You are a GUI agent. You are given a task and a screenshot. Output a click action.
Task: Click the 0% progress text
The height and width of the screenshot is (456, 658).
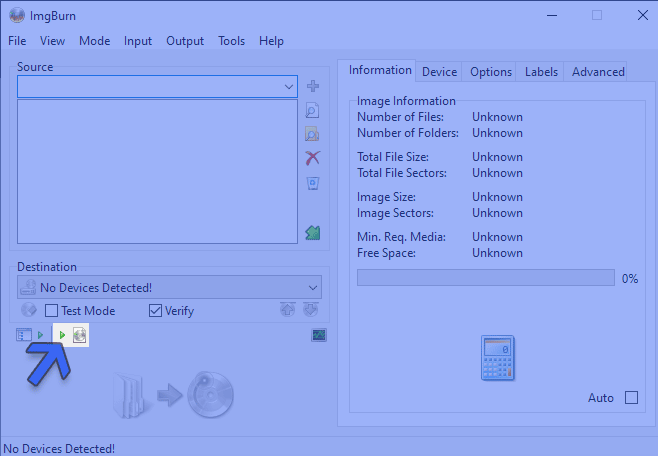pyautogui.click(x=630, y=279)
